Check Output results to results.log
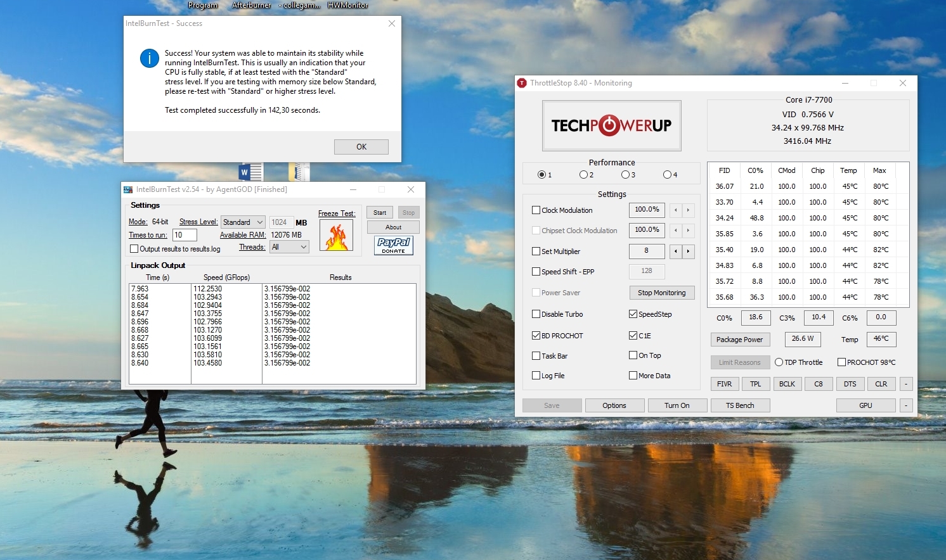Image resolution: width=946 pixels, height=560 pixels. pyautogui.click(x=134, y=249)
